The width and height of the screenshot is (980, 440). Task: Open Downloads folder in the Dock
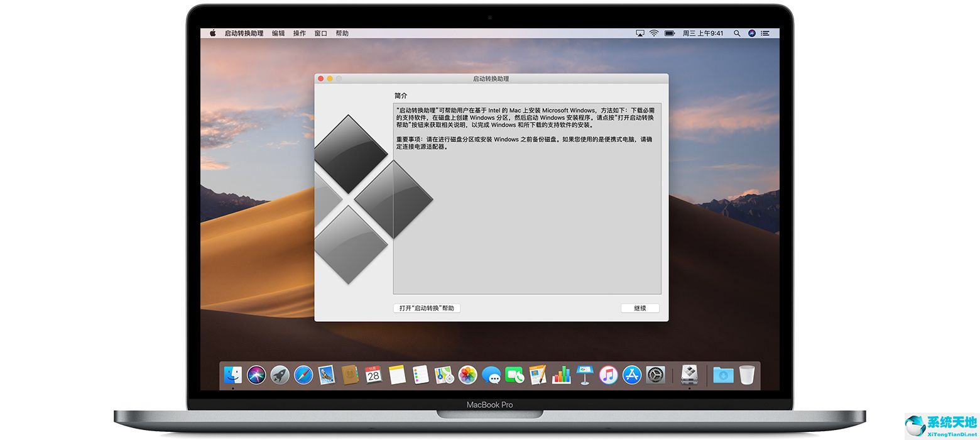(x=723, y=375)
